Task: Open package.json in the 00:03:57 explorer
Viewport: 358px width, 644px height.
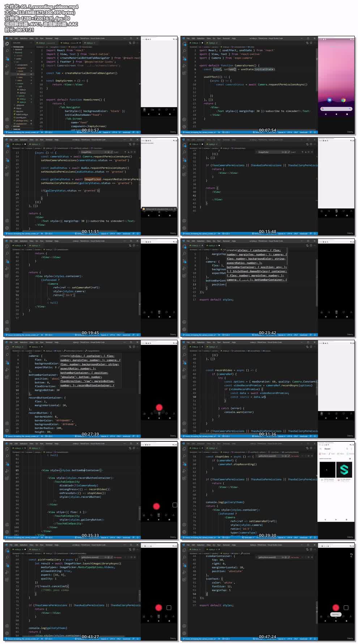Action: [20, 124]
